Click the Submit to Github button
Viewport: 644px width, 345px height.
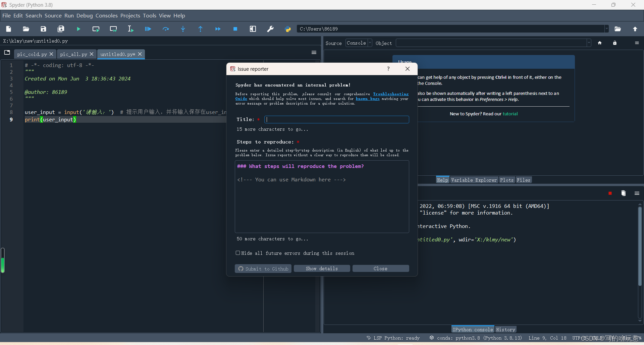tap(263, 268)
